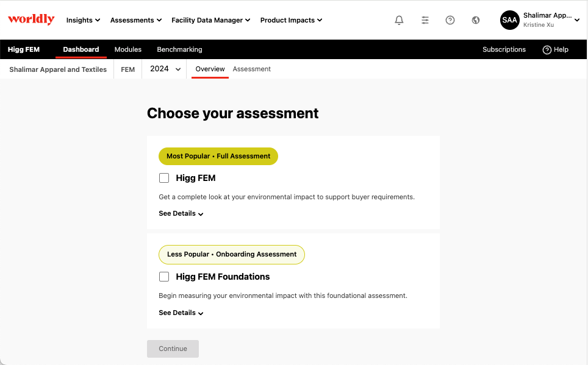The height and width of the screenshot is (365, 588).
Task: Click the question mark help icon
Action: tap(450, 20)
